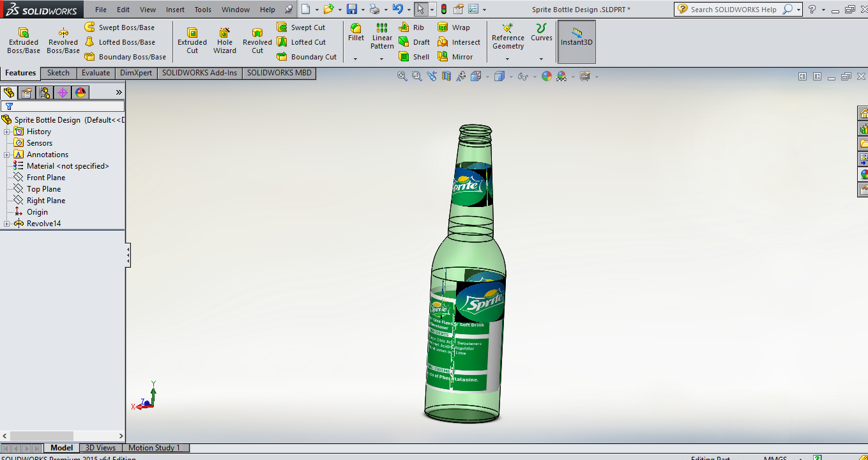The height and width of the screenshot is (460, 868).
Task: Select the Intersect tool
Action: [459, 42]
